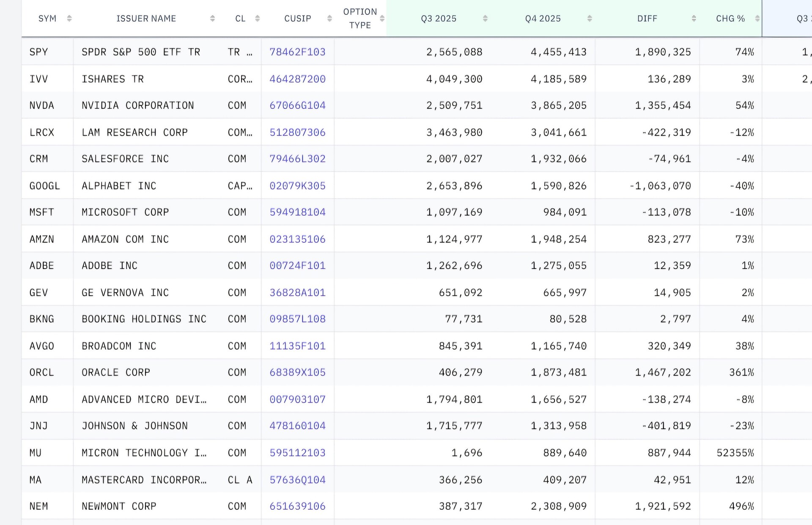Viewport: 812px width, 525px height.
Task: Click sort icon next to CHG % header
Action: [x=757, y=19]
